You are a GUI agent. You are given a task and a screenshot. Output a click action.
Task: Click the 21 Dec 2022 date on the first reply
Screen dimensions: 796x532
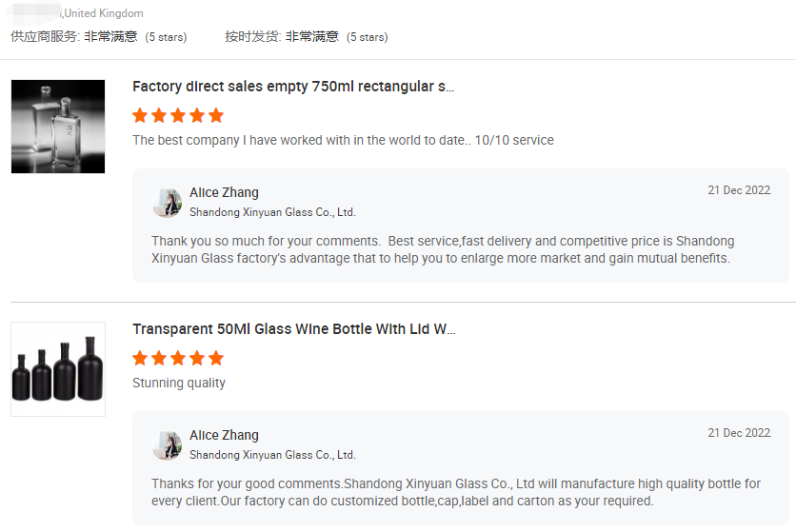739,190
